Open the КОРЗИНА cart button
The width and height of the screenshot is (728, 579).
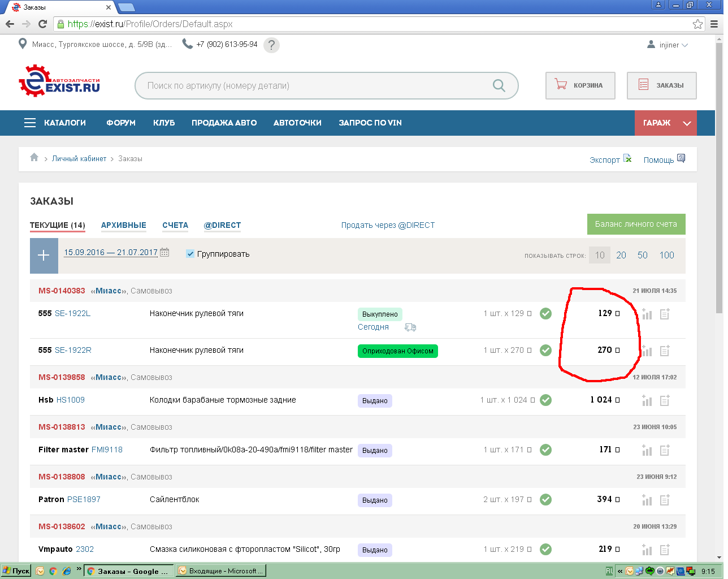tap(580, 85)
